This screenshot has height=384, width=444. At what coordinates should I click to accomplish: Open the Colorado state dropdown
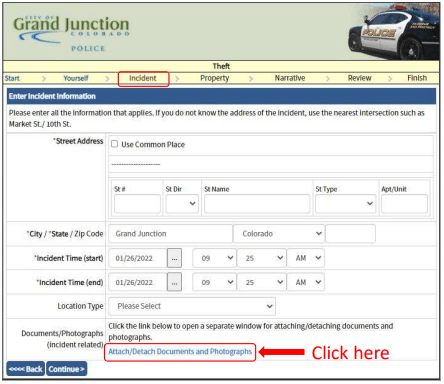279,234
